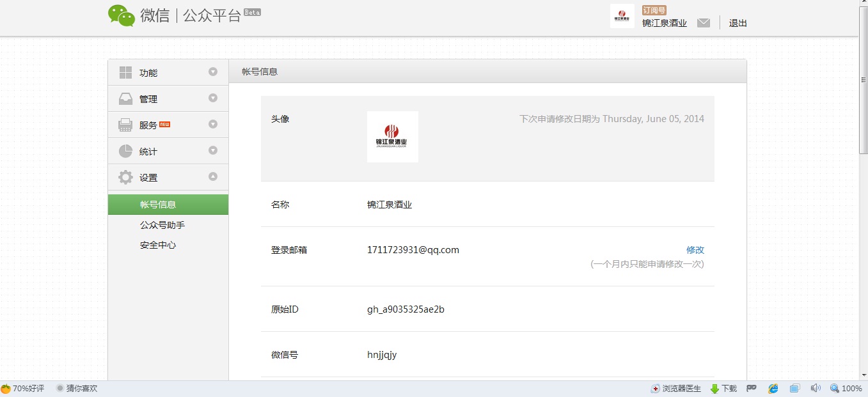Screen dimensions: 868x397
Task: Click the 锦江泉酒业 profile avatar image
Action: point(392,137)
